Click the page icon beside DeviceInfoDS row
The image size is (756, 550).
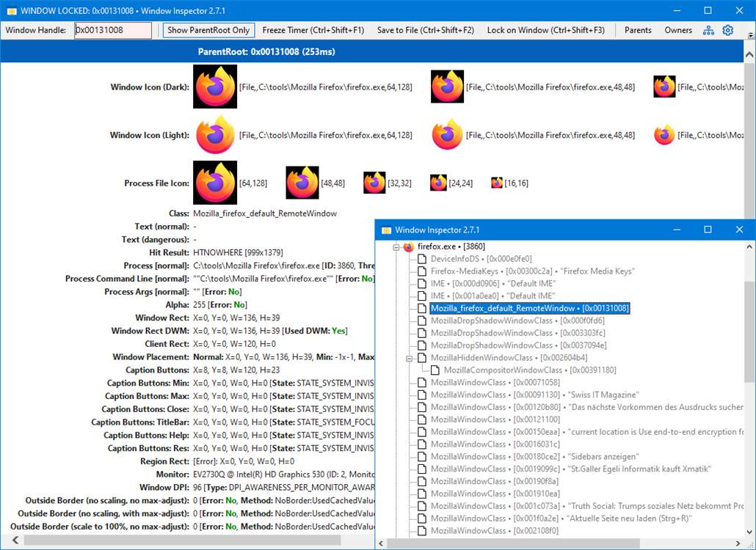point(422,259)
